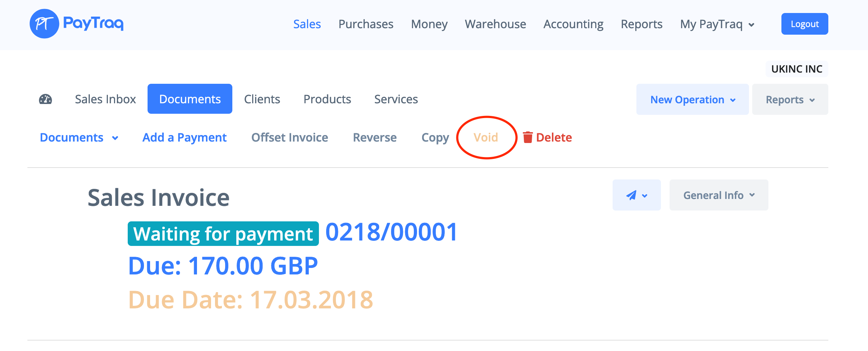The width and height of the screenshot is (868, 351).
Task: Expand the blue Documents submenu
Action: click(79, 138)
